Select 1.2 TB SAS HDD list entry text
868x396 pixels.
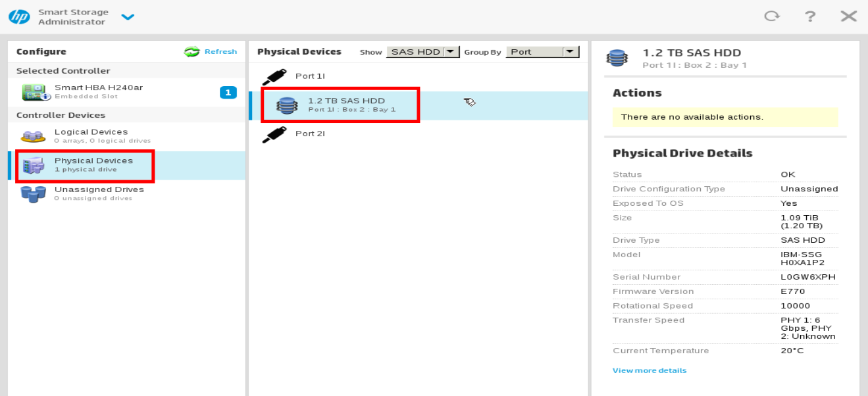[x=346, y=101]
